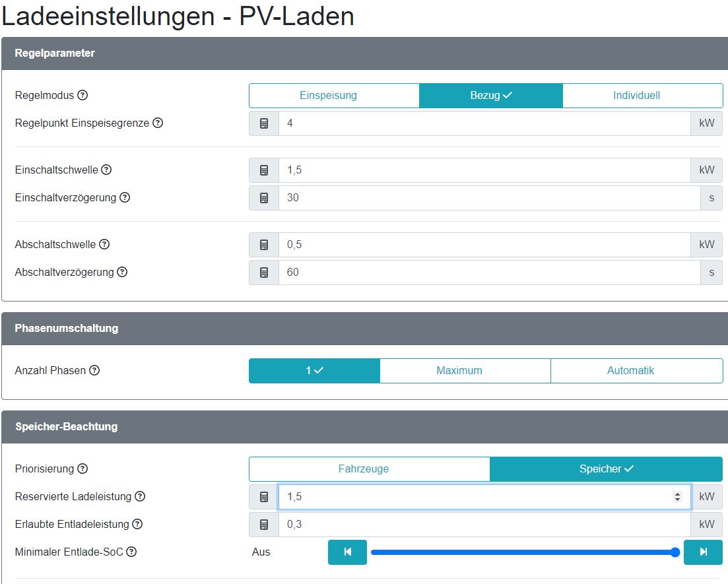Increase Minimaler Entlade-SoC with step-forward button
This screenshot has height=584, width=728.
703,552
